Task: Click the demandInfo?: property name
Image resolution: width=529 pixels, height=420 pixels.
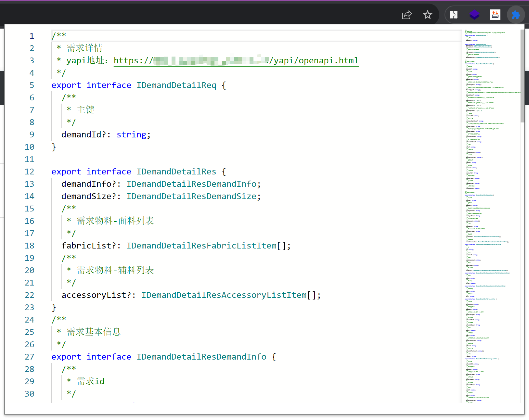Action: [91, 184]
